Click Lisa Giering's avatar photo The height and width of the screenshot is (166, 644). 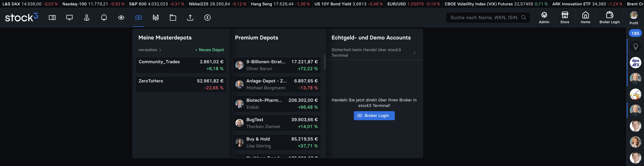[x=239, y=142]
